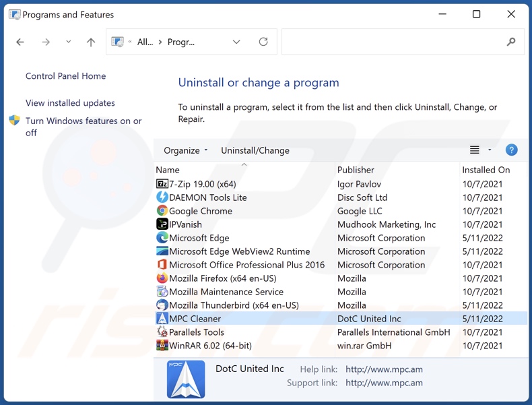Click the Microsoft Edge icon

point(162,238)
